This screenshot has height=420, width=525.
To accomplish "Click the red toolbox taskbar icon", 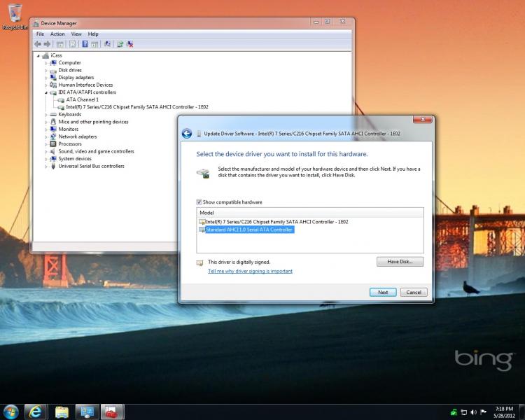I will pyautogui.click(x=112, y=412).
